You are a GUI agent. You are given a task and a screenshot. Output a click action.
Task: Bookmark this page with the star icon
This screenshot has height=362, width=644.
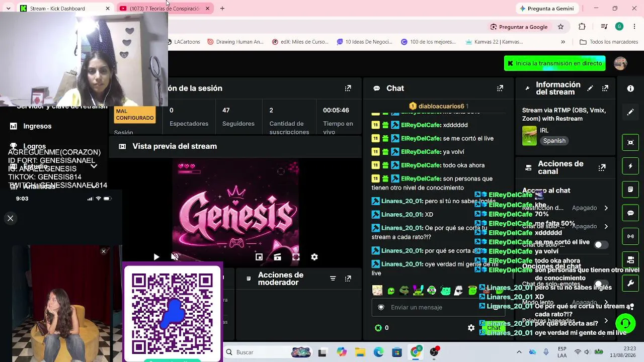560,27
